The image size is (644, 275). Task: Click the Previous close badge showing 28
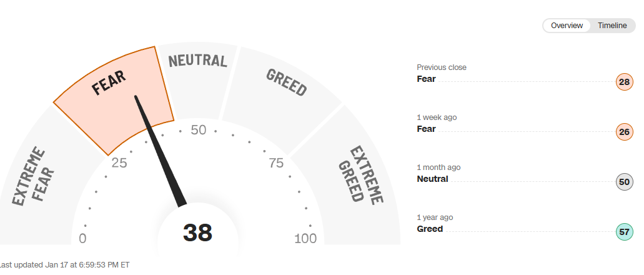click(624, 82)
